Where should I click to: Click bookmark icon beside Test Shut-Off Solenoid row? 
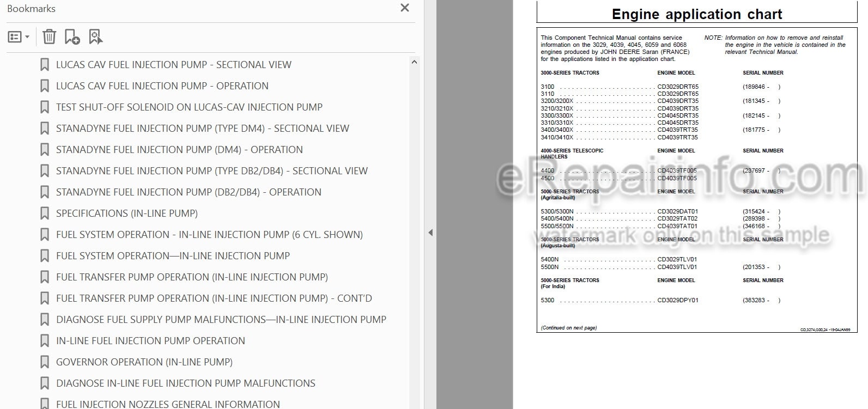[45, 107]
